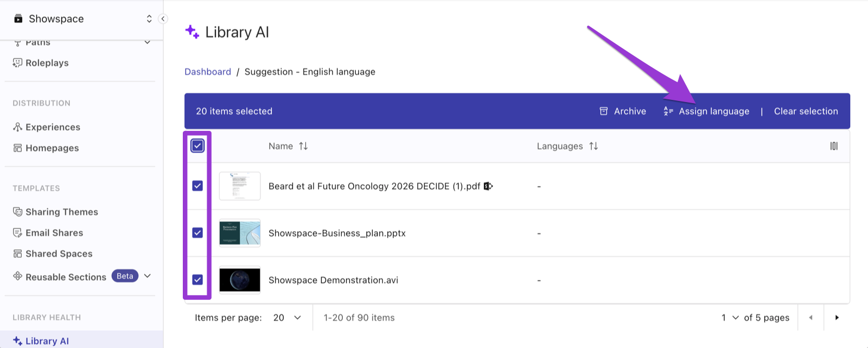
Task: Click the 20 items selected text
Action: [234, 111]
